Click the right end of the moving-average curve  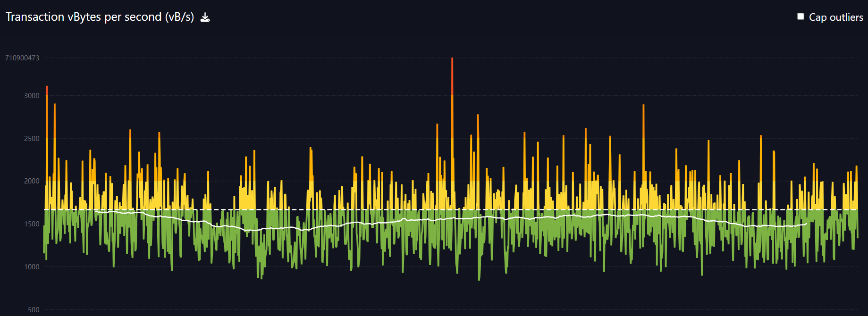[806, 224]
